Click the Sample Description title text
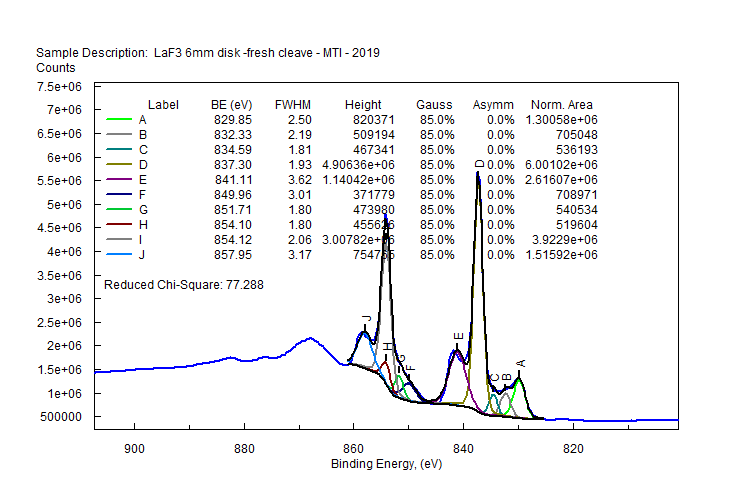The width and height of the screenshot is (734, 501). [208, 52]
